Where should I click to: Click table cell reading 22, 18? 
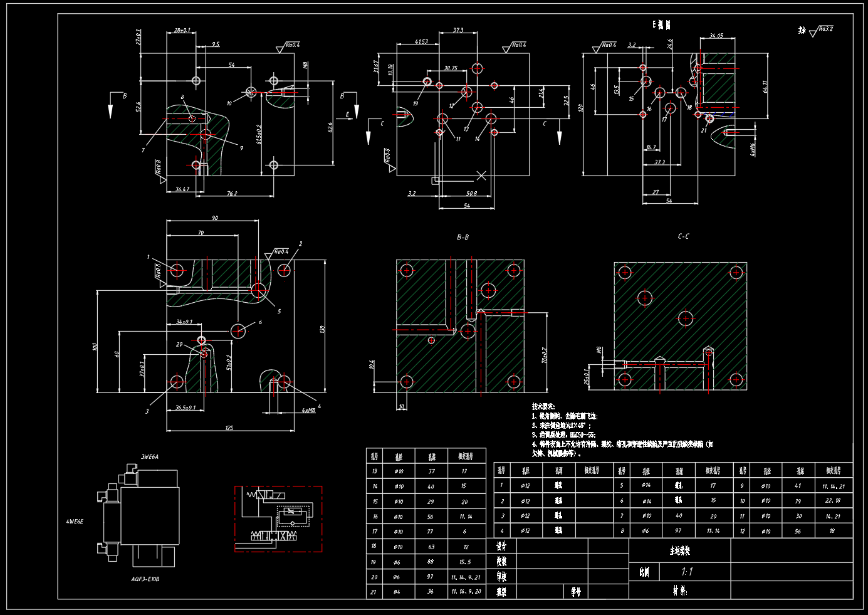pyautogui.click(x=834, y=500)
